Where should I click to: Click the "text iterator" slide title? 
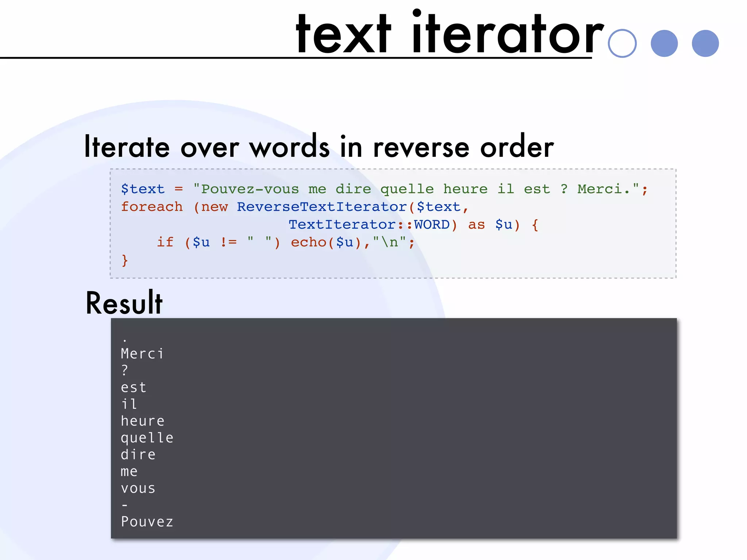point(449,34)
